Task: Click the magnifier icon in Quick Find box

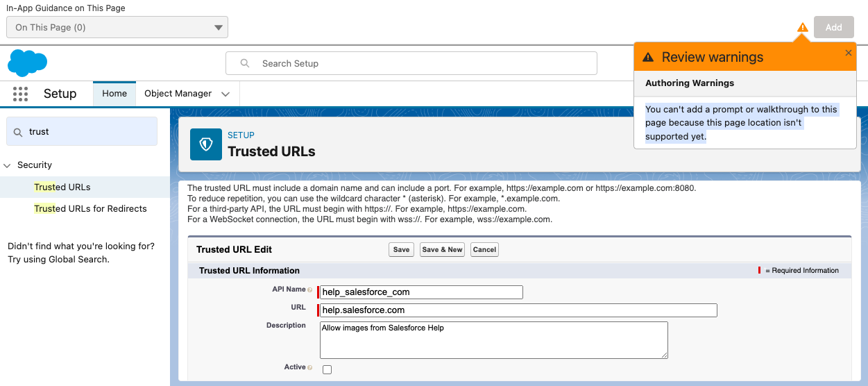Action: tap(18, 131)
